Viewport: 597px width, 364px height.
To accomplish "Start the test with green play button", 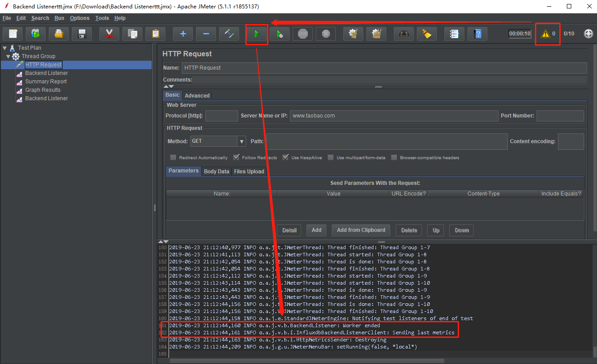I will (x=256, y=34).
